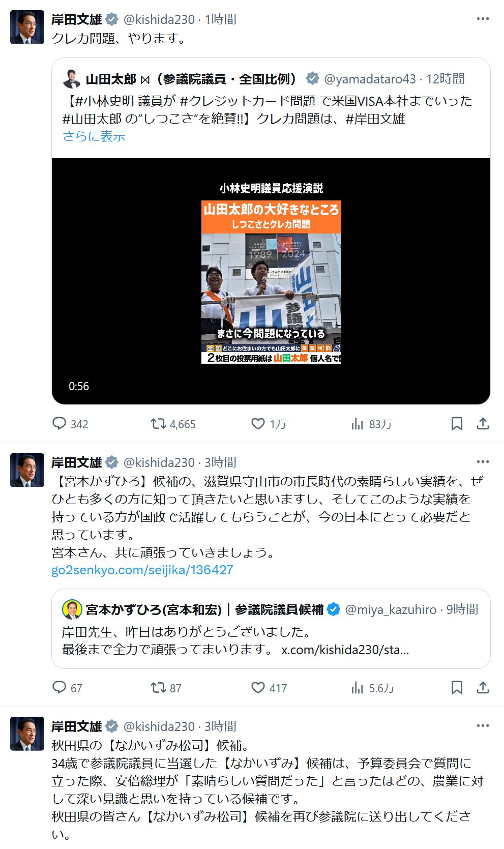The width and height of the screenshot is (504, 849).
Task: Open the go2senkyo.com/seijika/136427 link
Action: 142,570
